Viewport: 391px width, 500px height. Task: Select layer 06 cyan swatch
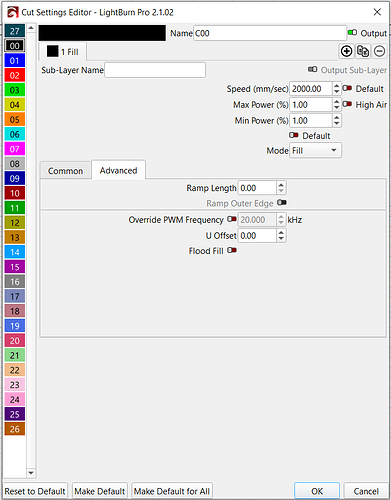click(15, 134)
